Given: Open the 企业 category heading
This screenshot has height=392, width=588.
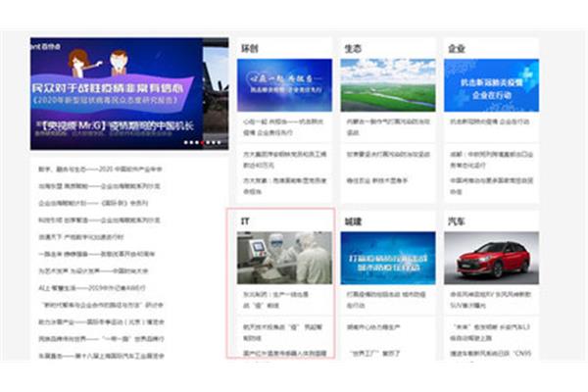Looking at the screenshot, I should [x=457, y=49].
